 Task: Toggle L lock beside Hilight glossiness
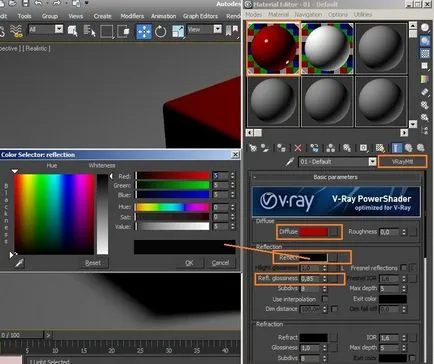click(x=342, y=268)
